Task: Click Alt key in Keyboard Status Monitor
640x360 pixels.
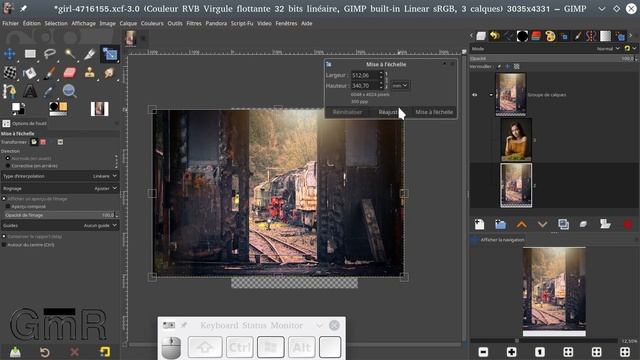Action: (x=302, y=347)
